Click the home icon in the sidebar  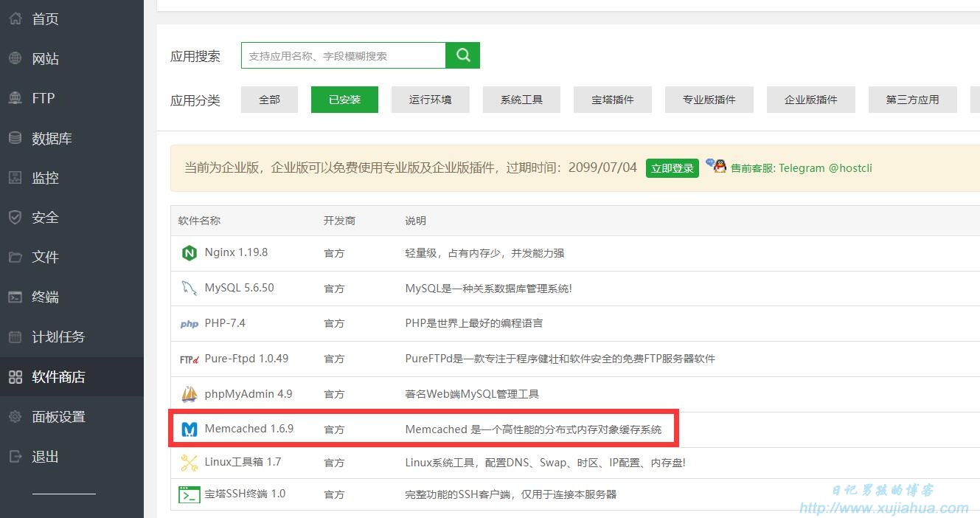coord(15,18)
